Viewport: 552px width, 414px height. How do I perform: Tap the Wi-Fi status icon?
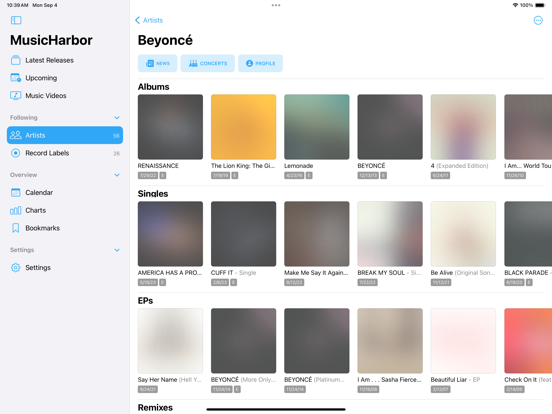[x=515, y=5]
